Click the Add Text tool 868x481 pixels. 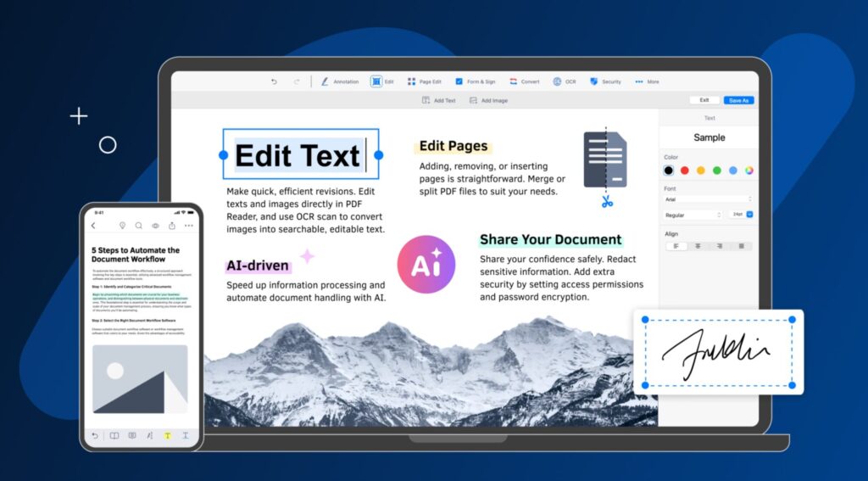pyautogui.click(x=438, y=100)
